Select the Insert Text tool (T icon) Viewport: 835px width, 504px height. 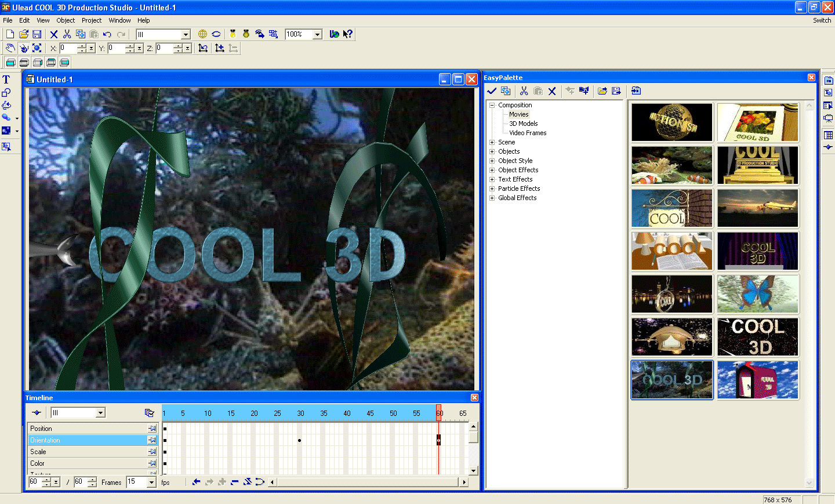(x=6, y=79)
